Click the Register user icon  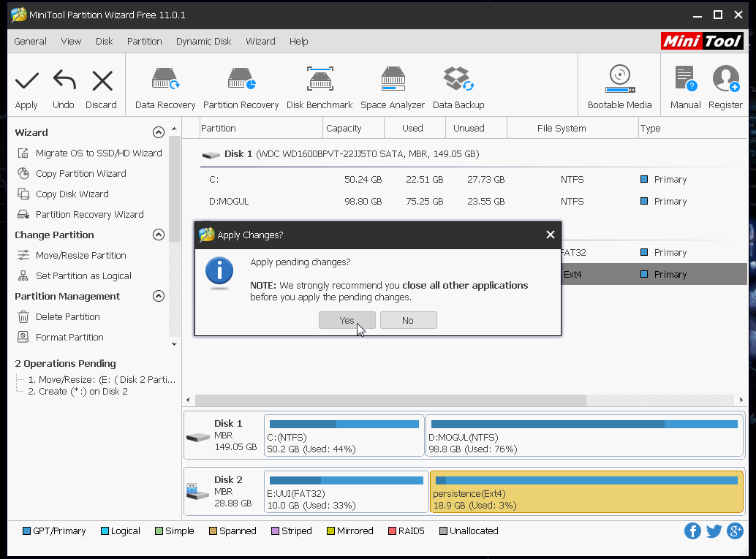726,78
